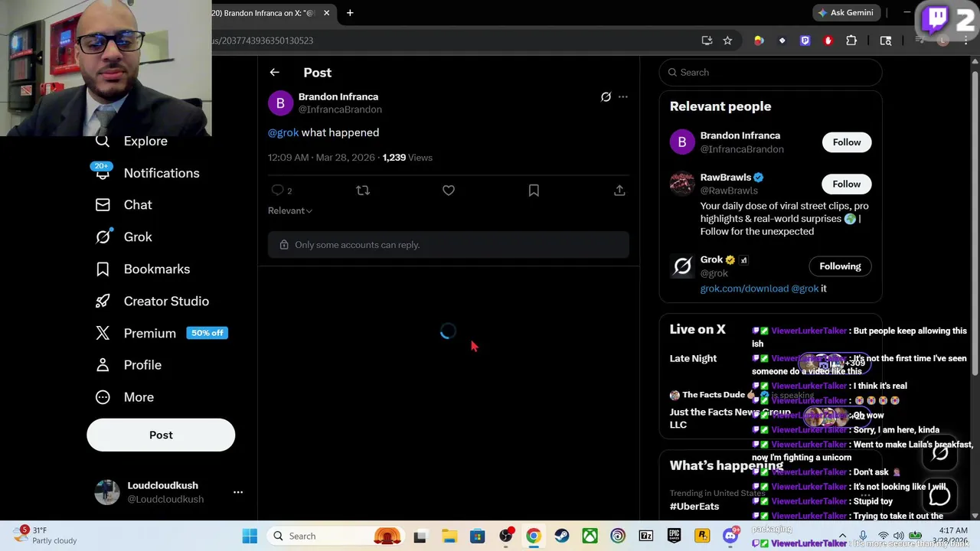Viewport: 980px width, 551px height.
Task: Click the red hand ad-blocker extension icon
Action: 828,41
